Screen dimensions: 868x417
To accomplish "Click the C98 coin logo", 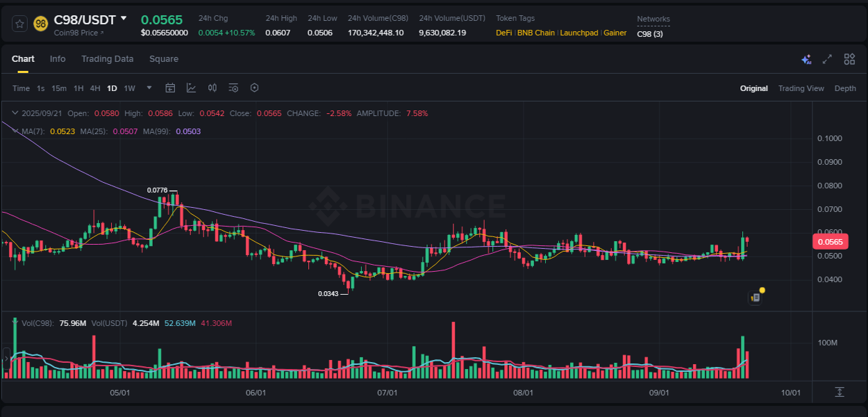I will pos(41,23).
